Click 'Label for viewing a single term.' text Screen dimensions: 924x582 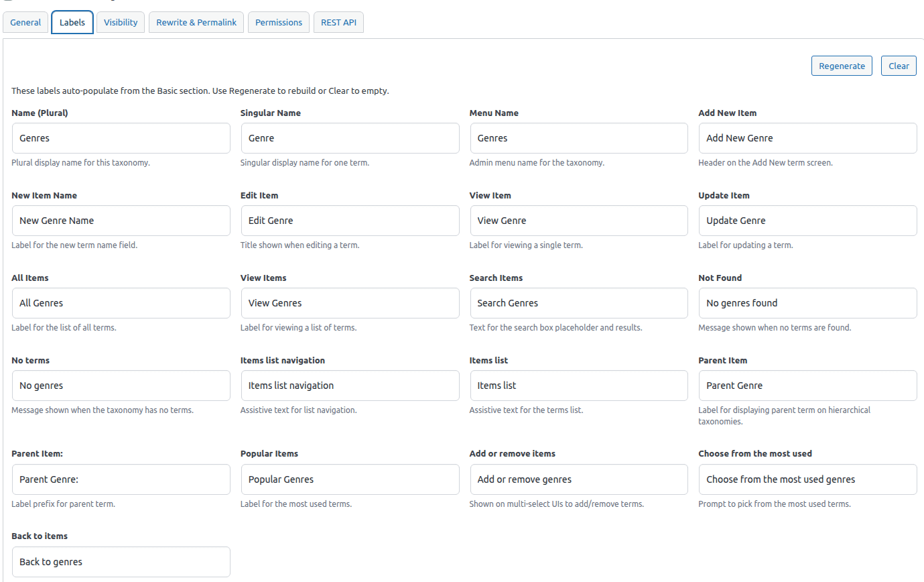[526, 245]
